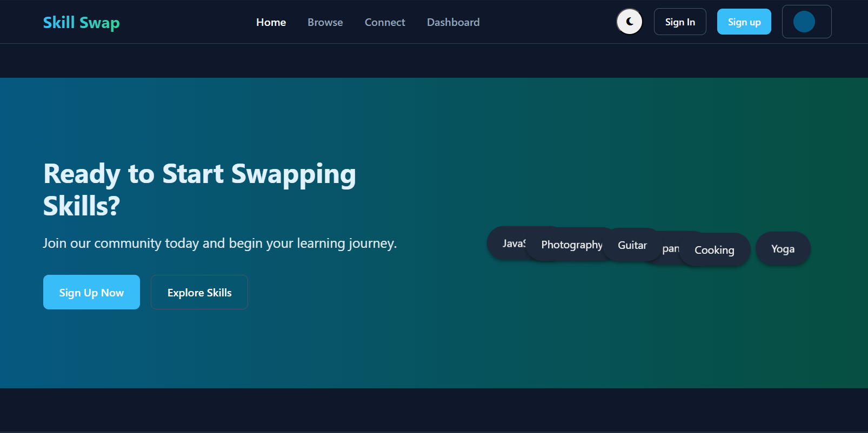Select the Yoga skill tag
868x433 pixels.
click(x=782, y=249)
